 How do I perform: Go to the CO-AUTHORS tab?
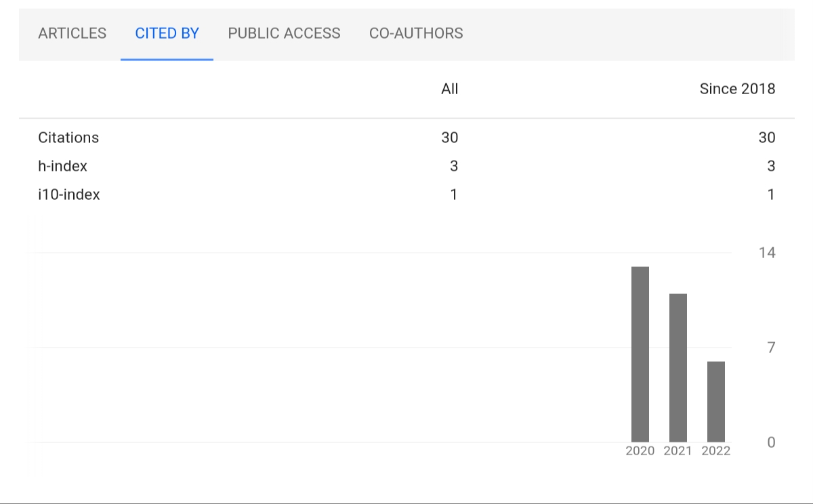[416, 33]
